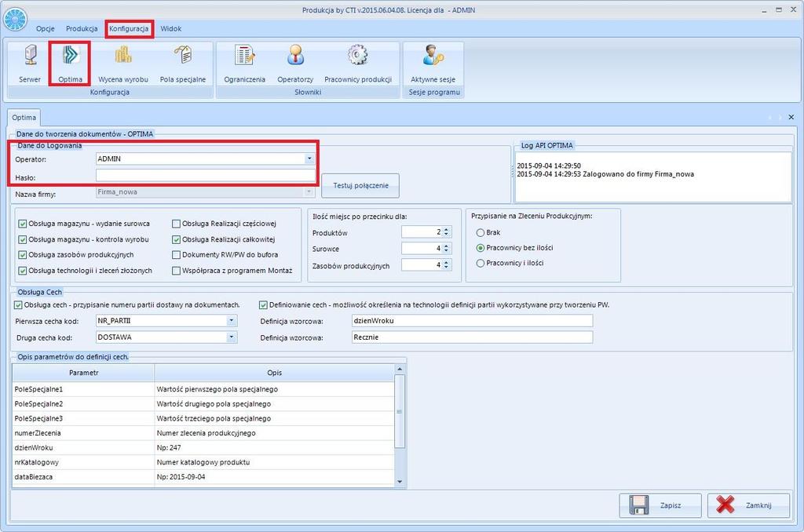
Task: Toggle Obsługa technologii i zleceń złożonych
Action: pyautogui.click(x=23, y=271)
